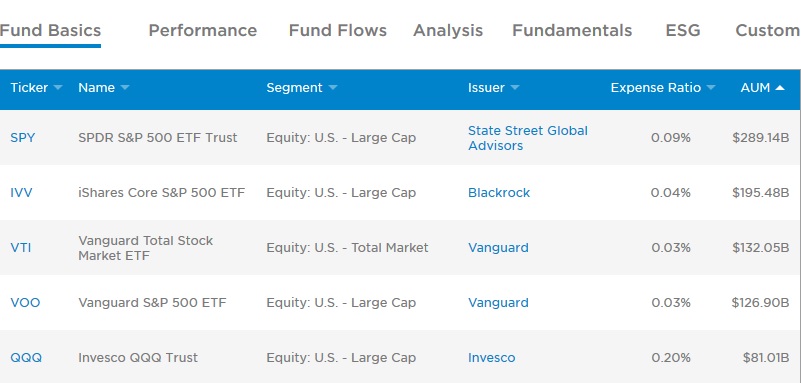The height and width of the screenshot is (383, 801).
Task: Open the SPY ticker link
Action: click(22, 138)
